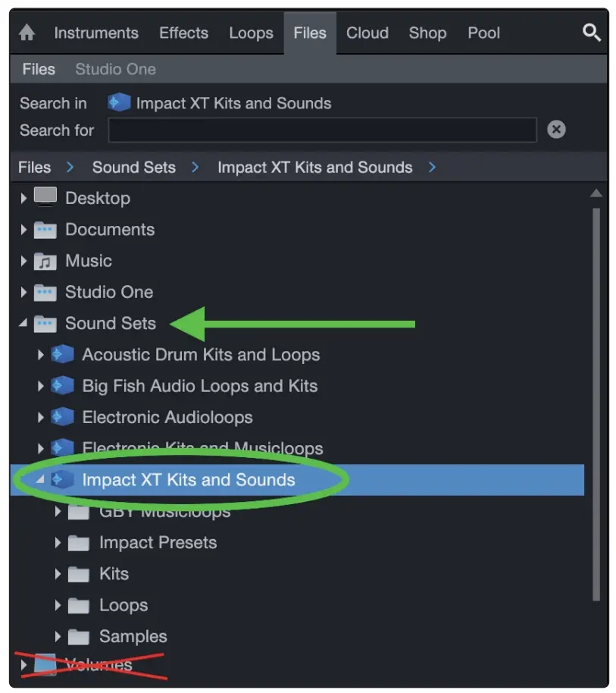Clear the search field with X icon

click(556, 130)
